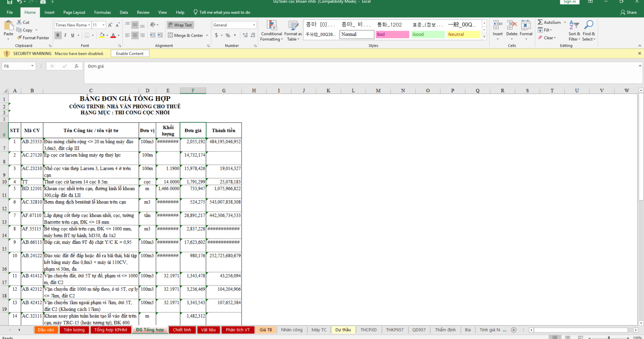Expand the font name dropdown
This screenshot has width=644, height=339.
[x=89, y=25]
